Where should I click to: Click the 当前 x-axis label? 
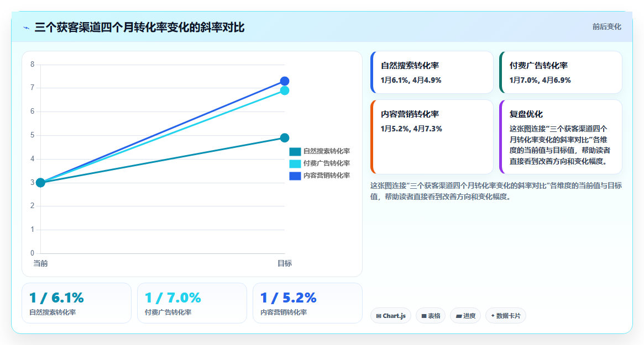point(40,263)
